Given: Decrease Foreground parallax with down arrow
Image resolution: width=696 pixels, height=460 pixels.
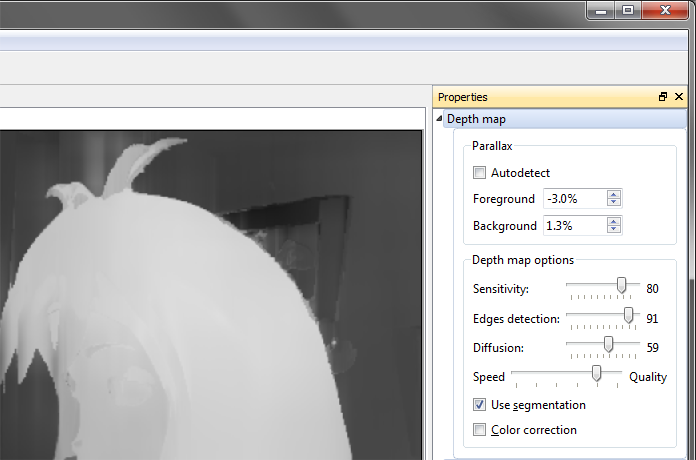Looking at the screenshot, I should (614, 202).
